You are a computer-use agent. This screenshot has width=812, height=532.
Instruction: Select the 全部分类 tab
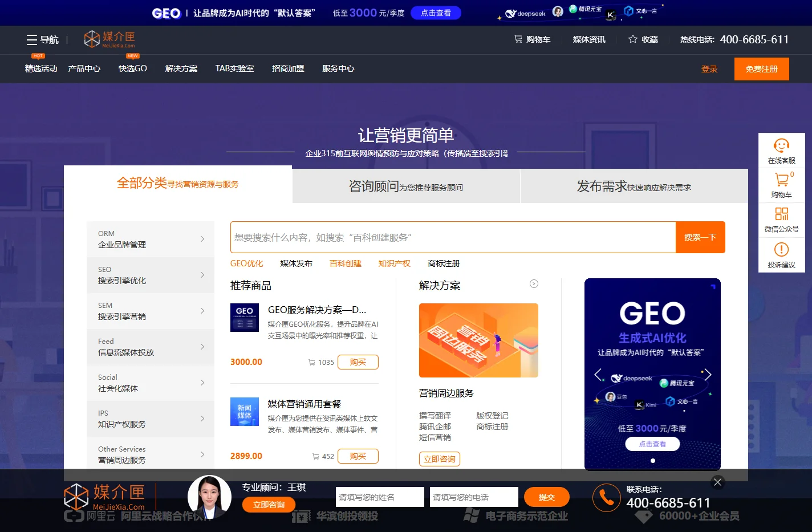tap(178, 184)
